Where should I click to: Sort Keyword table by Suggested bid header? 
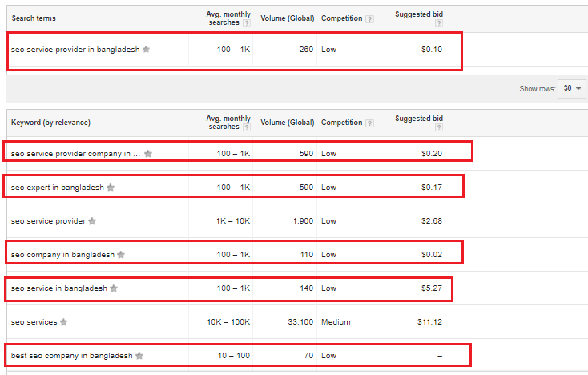click(x=418, y=119)
